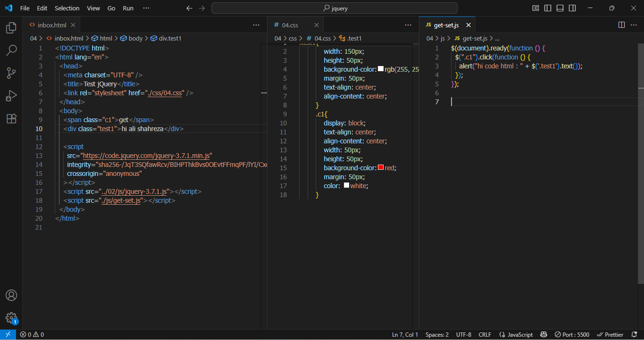Image resolution: width=644 pixels, height=340 pixels.
Task: Change indentation via Spaces: 2
Action: click(437, 334)
